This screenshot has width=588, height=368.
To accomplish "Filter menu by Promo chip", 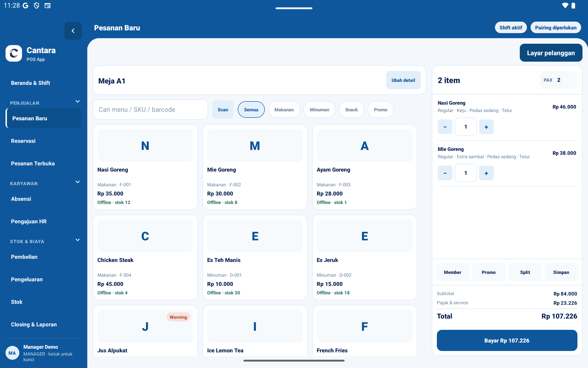I will coord(381,109).
